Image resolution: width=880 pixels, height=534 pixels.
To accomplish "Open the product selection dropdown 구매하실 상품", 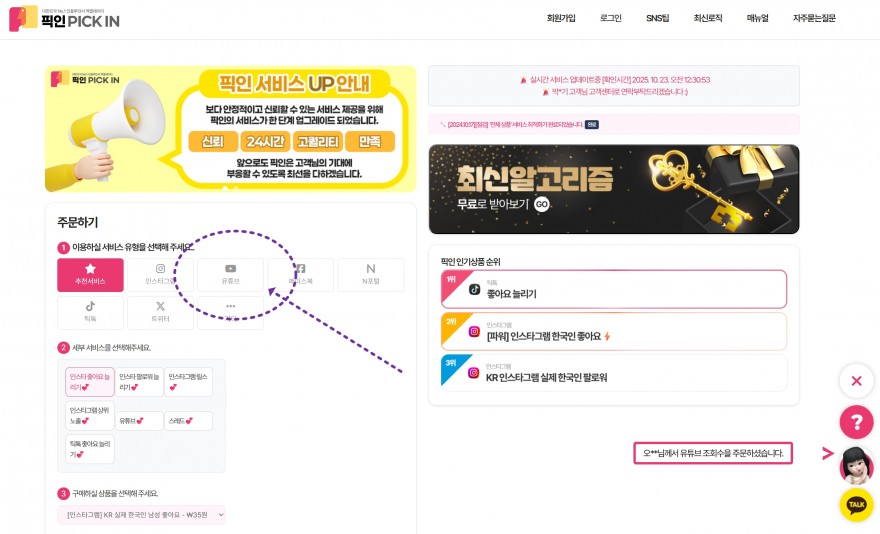I will [141, 514].
